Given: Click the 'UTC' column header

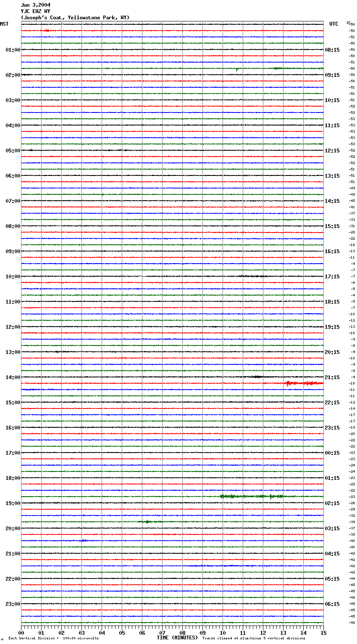Looking at the screenshot, I should [334, 24].
